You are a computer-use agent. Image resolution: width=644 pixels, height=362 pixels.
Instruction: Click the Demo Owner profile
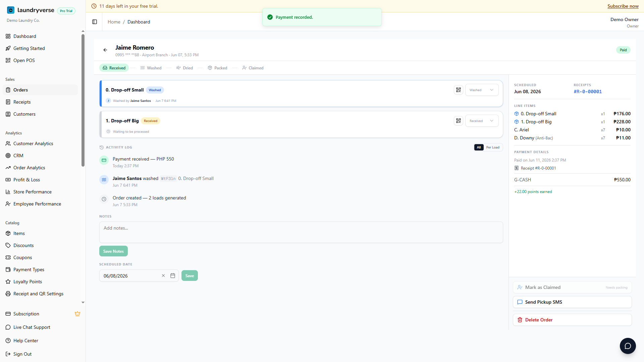(x=624, y=22)
